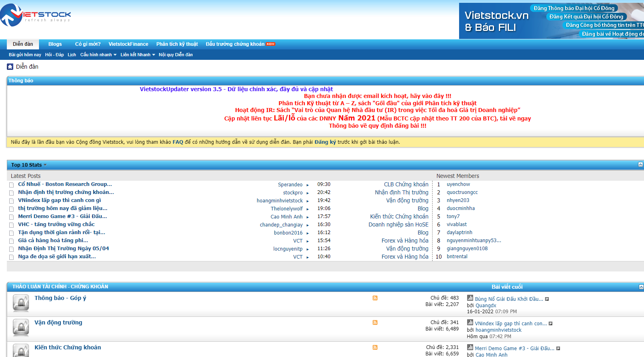This screenshot has width=644, height=357.
Task: Click post icon beside Nhận định thị trường chứng khoán
Action: tap(12, 193)
